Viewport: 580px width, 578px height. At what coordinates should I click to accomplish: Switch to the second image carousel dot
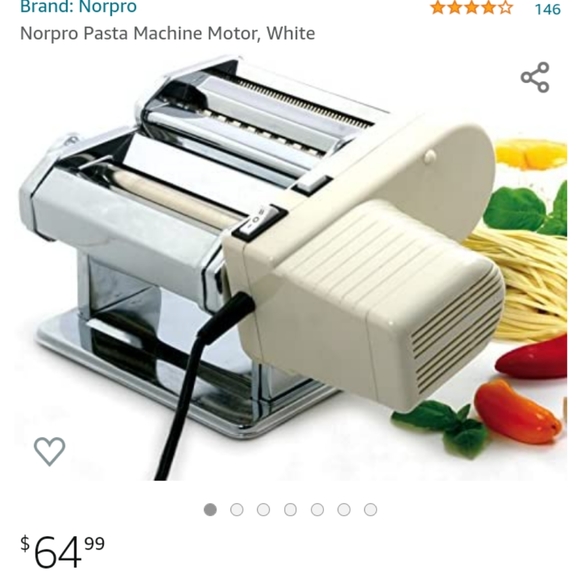pos(237,510)
